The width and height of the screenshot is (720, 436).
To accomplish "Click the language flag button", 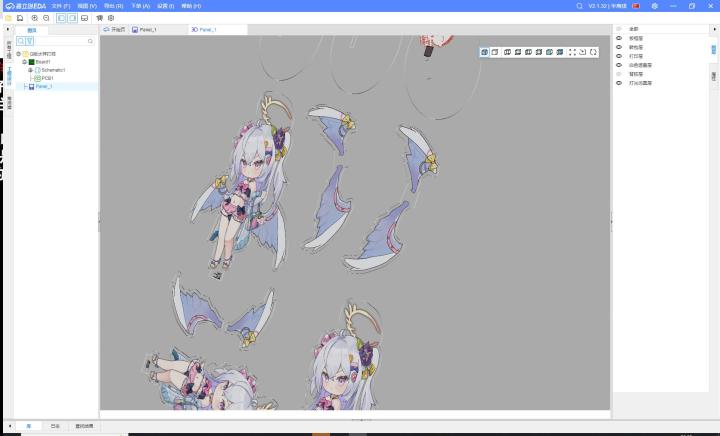I will click(634, 6).
